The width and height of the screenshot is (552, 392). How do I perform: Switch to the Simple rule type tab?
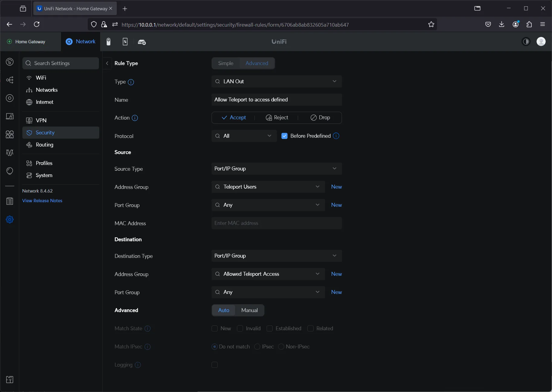coord(226,63)
